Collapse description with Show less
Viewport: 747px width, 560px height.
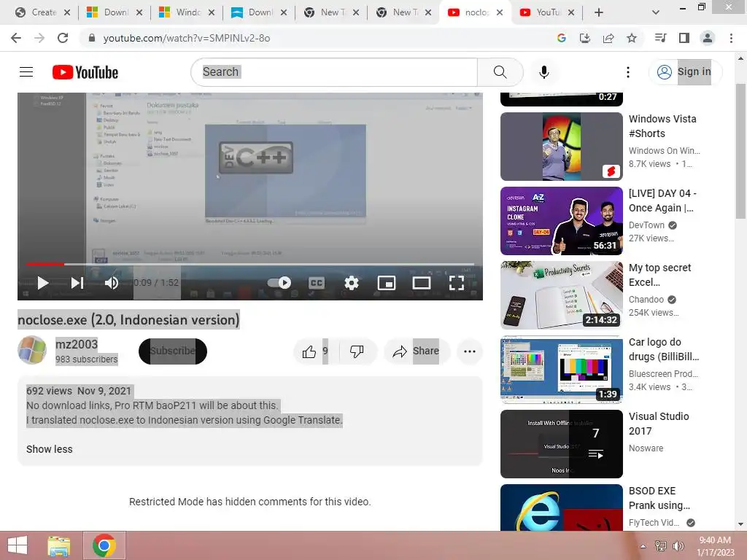[49, 449]
